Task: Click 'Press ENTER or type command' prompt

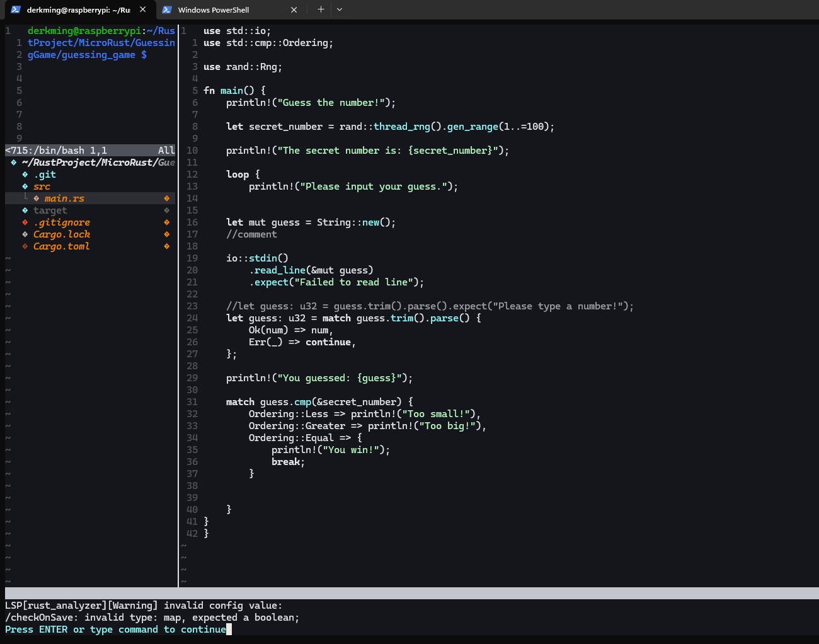Action: pyautogui.click(x=115, y=630)
